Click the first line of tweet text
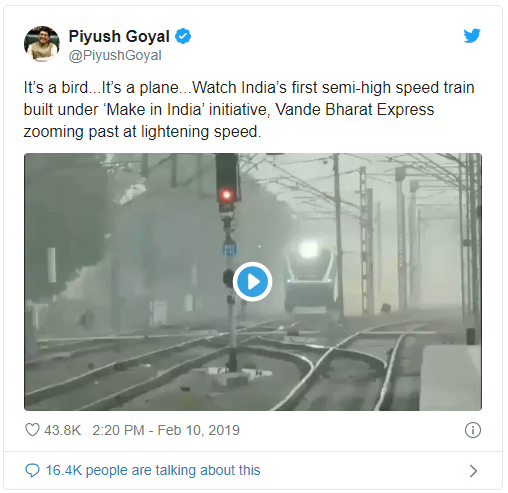508x493 pixels. coord(249,88)
